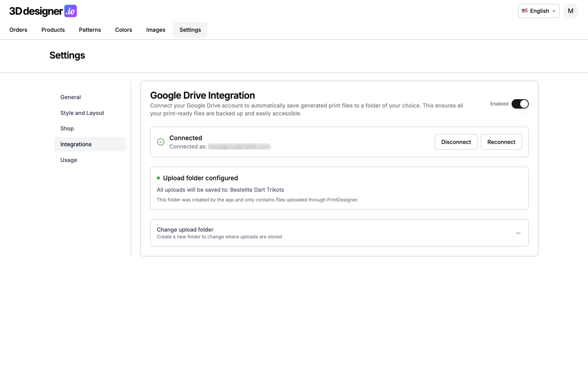Select Style and Layout in sidebar

click(x=82, y=113)
